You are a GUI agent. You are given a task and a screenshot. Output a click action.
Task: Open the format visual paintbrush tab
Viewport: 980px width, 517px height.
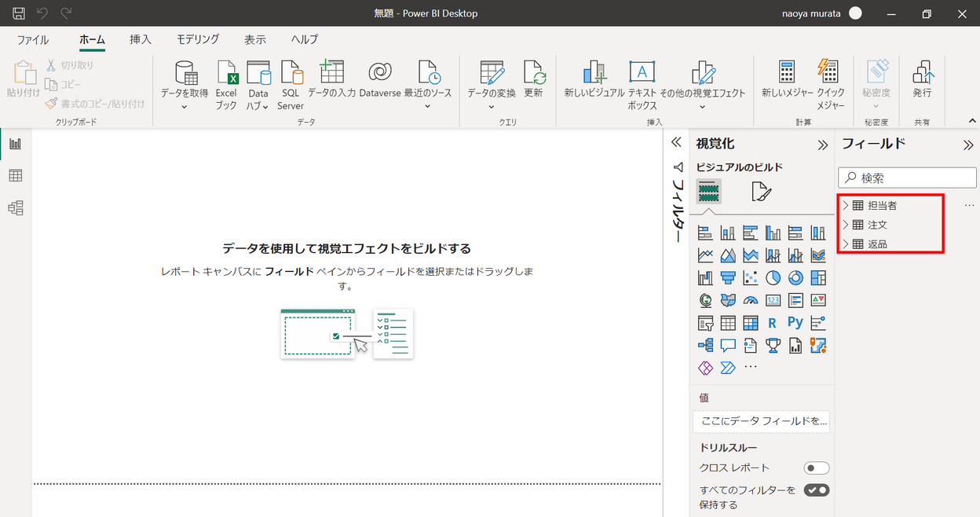pyautogui.click(x=761, y=191)
